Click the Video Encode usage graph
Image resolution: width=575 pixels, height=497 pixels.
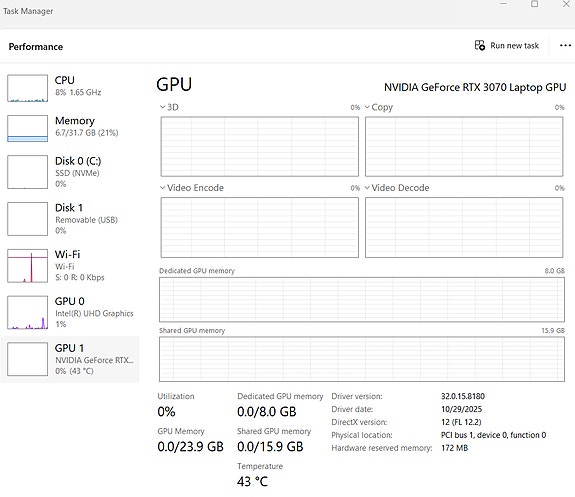260,227
